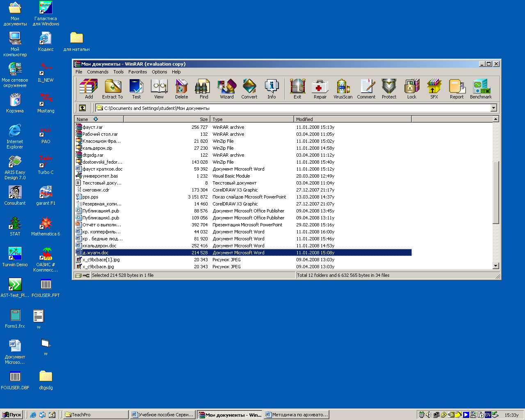Click the Lock archive icon
This screenshot has width=525, height=420.
point(411,89)
